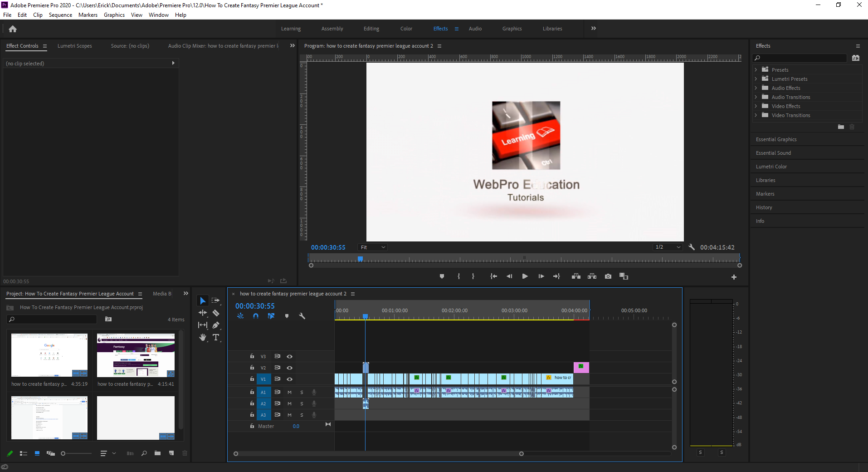The height and width of the screenshot is (472, 868).
Task: Add marker in timeline panel
Action: (287, 316)
